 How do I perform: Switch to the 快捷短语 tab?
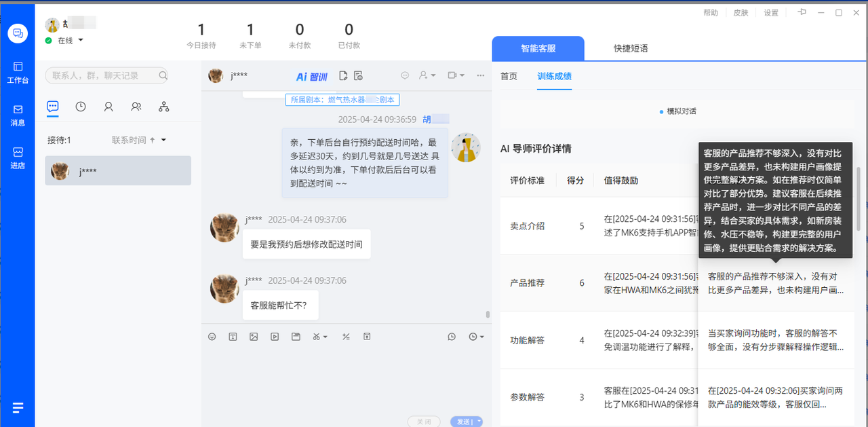click(x=629, y=49)
